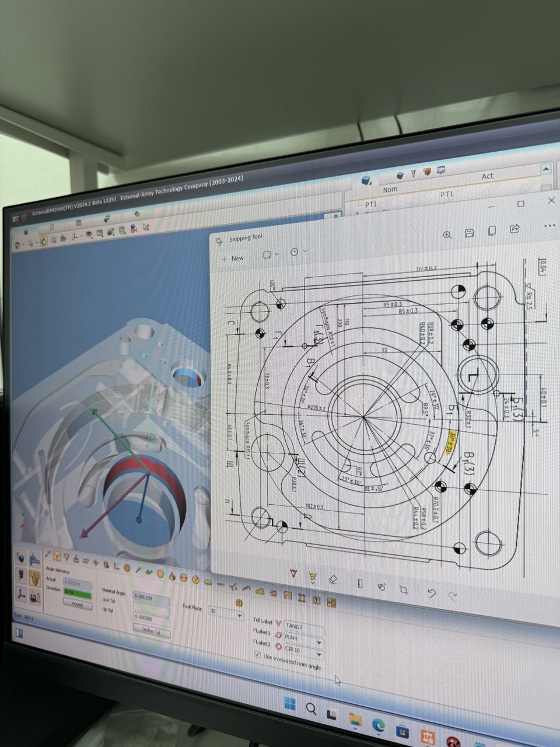This screenshot has height=747, width=560.
Task: Click the crop icon in Snipping Tool
Action: 403,589
